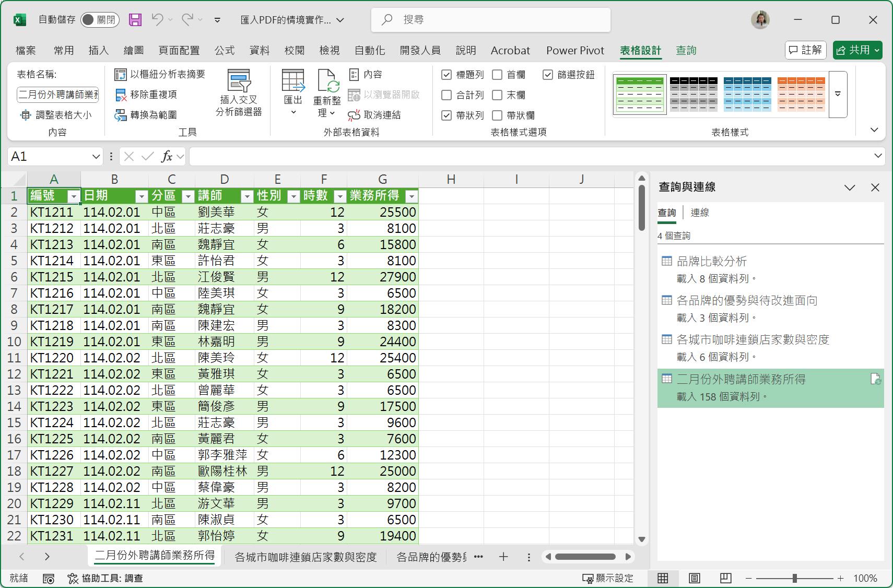The height and width of the screenshot is (588, 893).
Task: Open filter dropdown for 分區 column
Action: (x=188, y=196)
